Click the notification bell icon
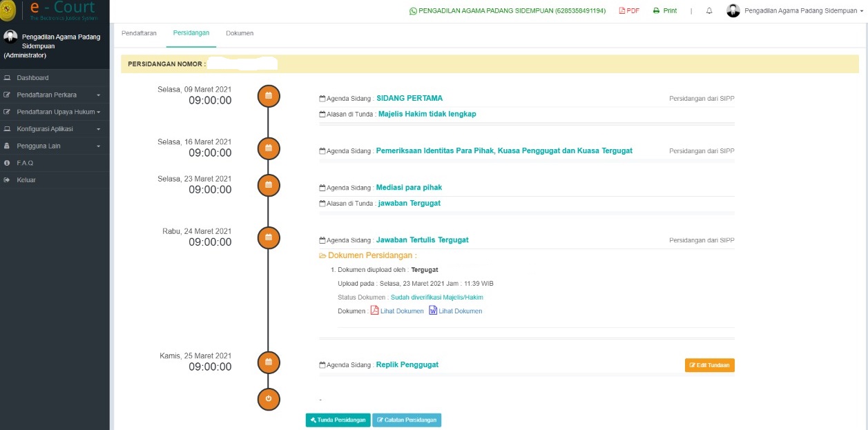 click(709, 11)
